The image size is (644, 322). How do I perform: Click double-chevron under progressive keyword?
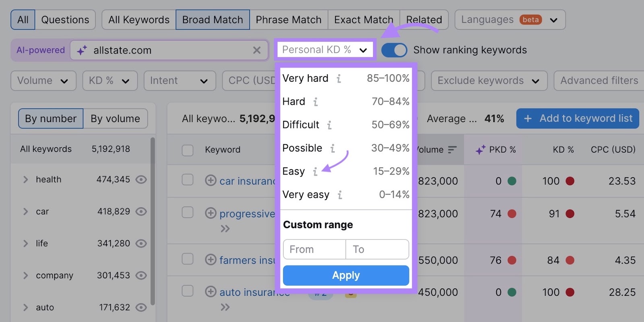click(225, 229)
